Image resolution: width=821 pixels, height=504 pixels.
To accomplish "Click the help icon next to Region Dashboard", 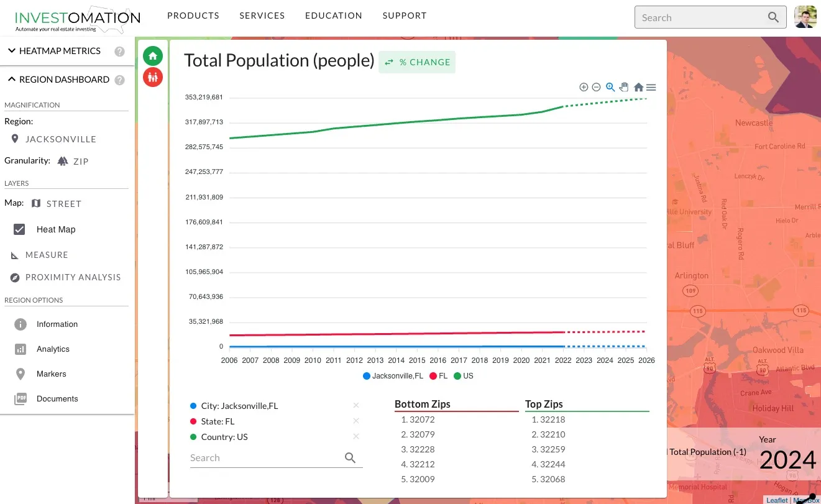I will (119, 80).
